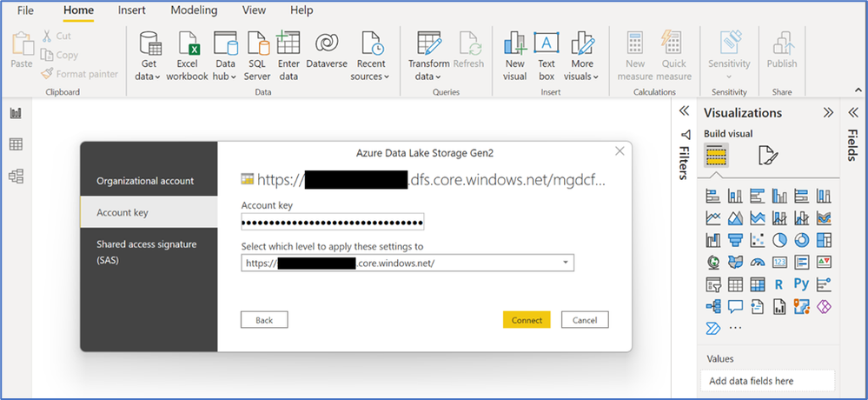868x400 pixels.
Task: Select the Python visual
Action: coord(802,284)
